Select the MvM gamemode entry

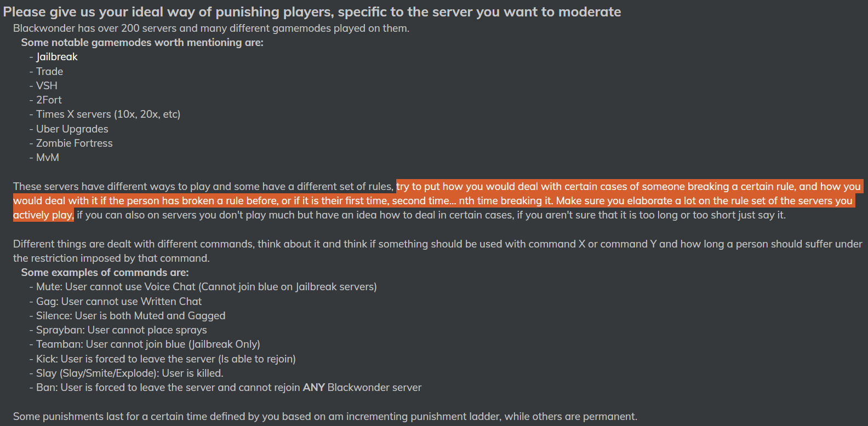point(44,157)
